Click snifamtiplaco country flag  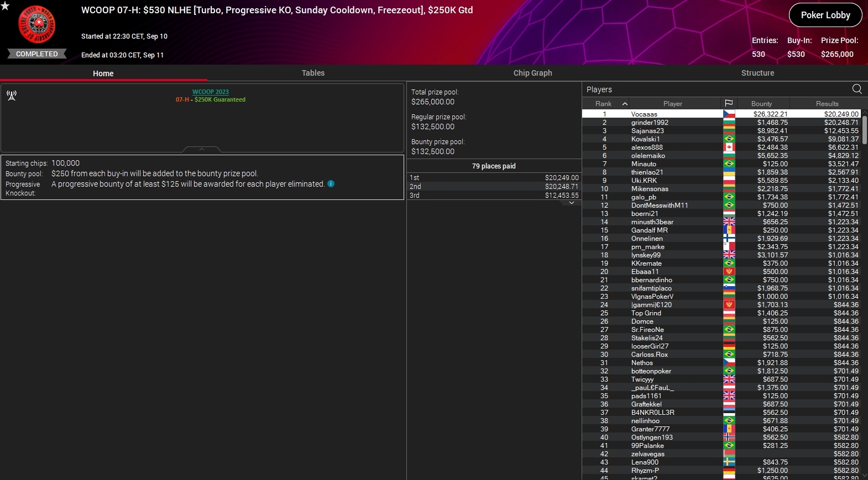click(x=729, y=288)
